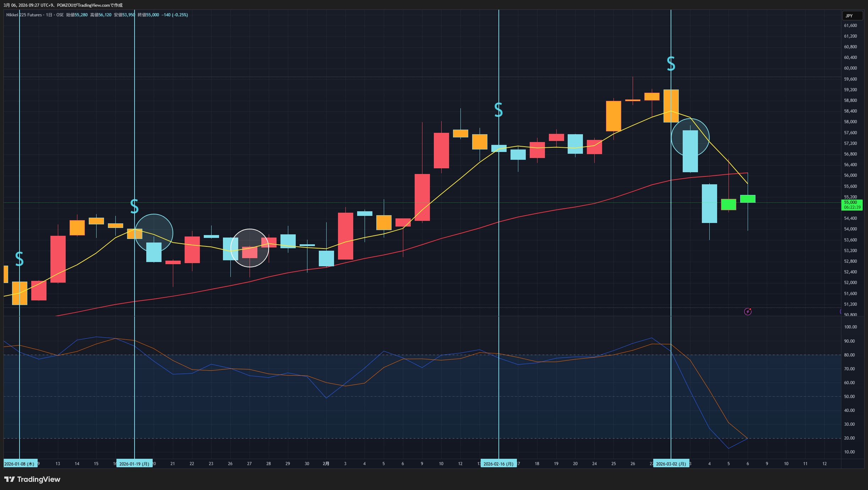868x490 pixels.
Task: Click the green 55,000 current price label
Action: [x=852, y=205]
